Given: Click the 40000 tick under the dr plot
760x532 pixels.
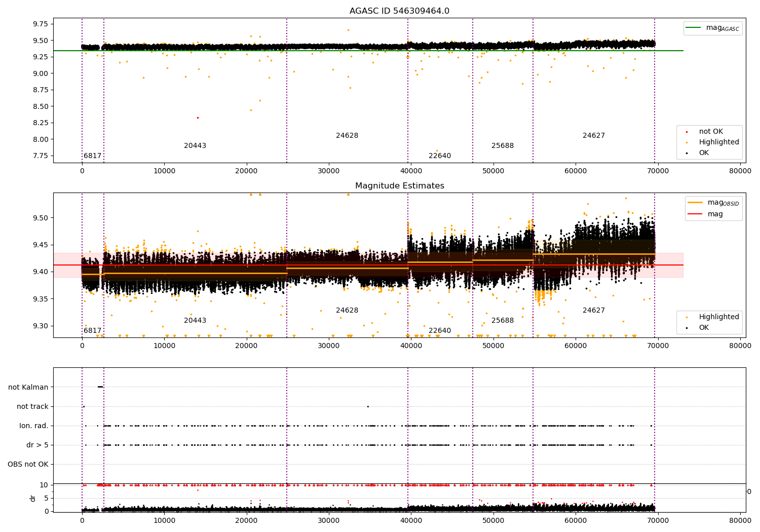Looking at the screenshot, I should (x=411, y=520).
